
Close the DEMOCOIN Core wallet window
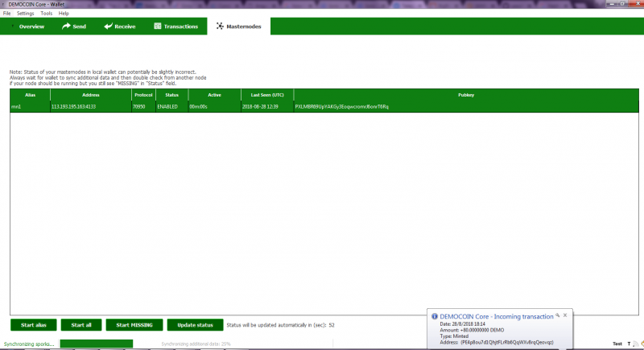(x=638, y=3)
